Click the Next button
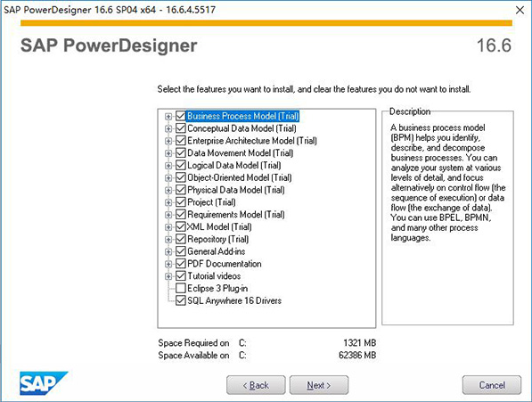Screen dimensions: 532x402 tap(319, 385)
